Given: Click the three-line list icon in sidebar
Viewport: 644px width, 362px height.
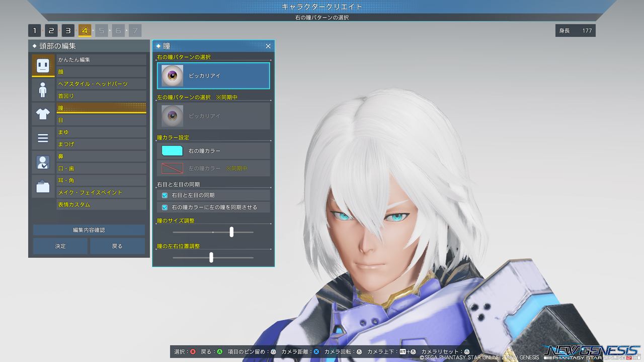Looking at the screenshot, I should coord(43,138).
